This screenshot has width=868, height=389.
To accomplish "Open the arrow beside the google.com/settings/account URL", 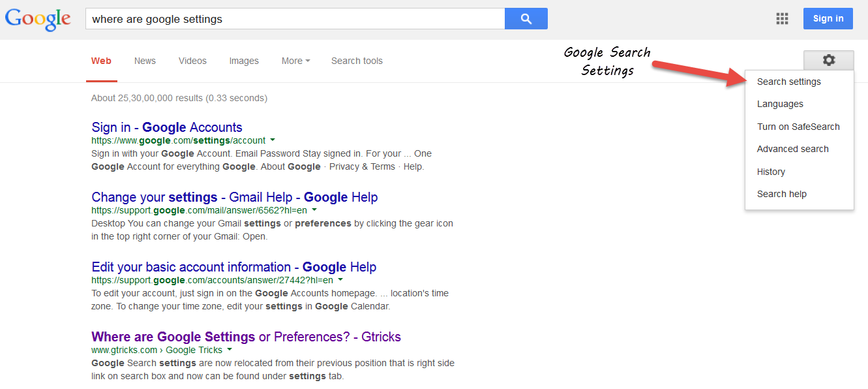I will 273,140.
